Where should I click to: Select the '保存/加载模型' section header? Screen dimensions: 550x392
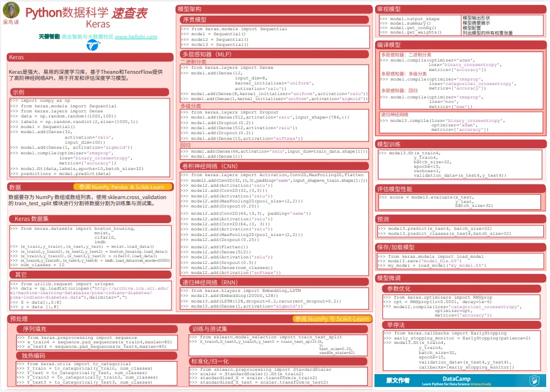pos(461,247)
